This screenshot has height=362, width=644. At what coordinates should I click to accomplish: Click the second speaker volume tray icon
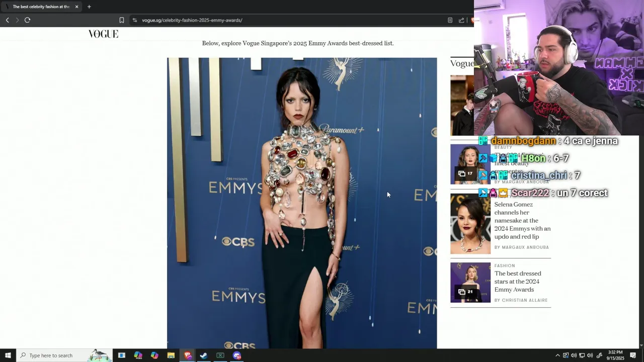click(x=590, y=355)
